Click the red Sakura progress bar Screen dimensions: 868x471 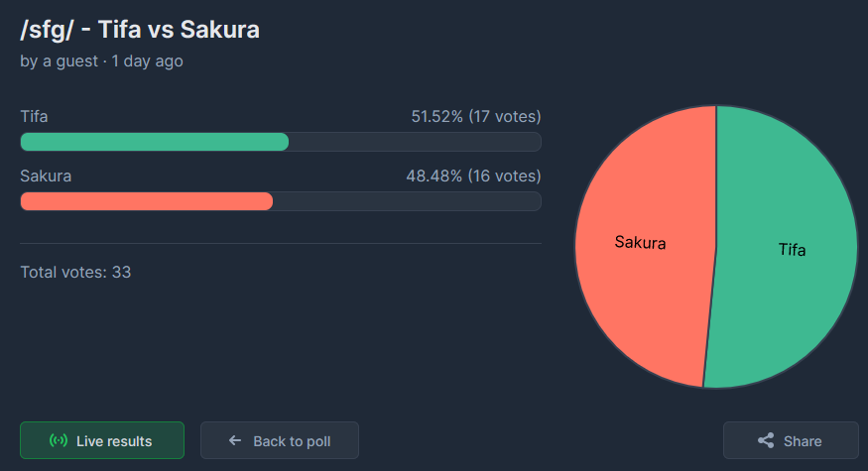click(147, 201)
